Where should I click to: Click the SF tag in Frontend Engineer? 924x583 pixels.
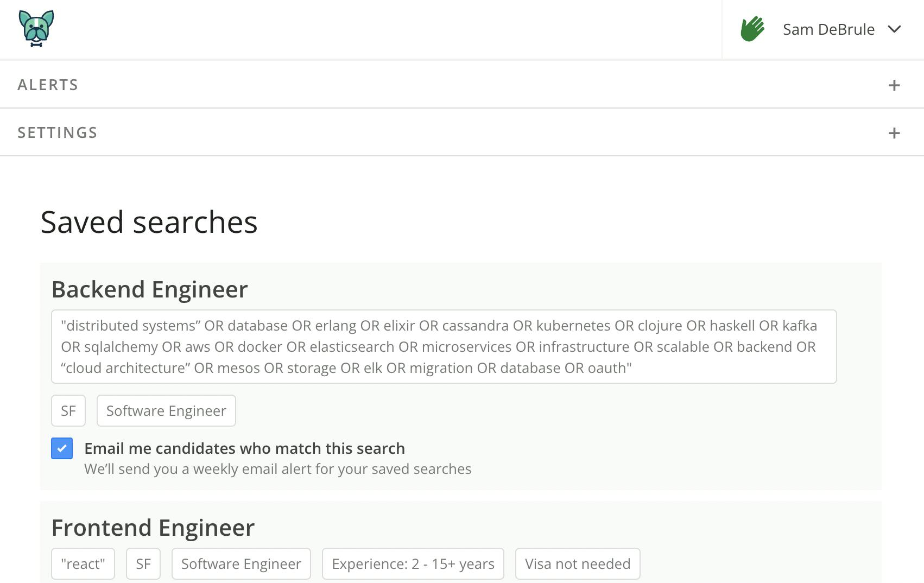(143, 563)
